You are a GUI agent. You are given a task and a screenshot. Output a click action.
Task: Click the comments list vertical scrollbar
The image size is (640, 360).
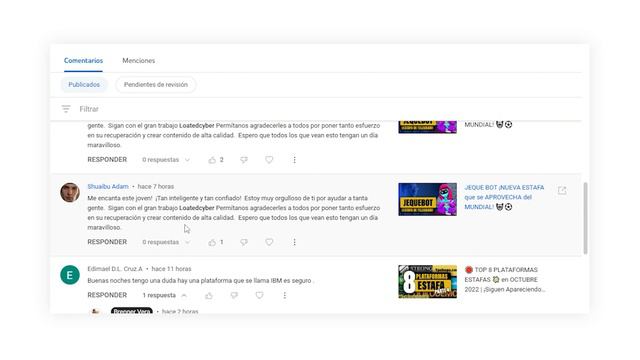point(585,218)
